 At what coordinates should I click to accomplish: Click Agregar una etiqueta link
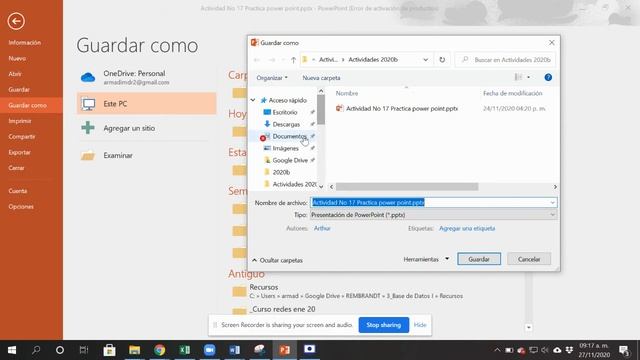click(x=467, y=228)
